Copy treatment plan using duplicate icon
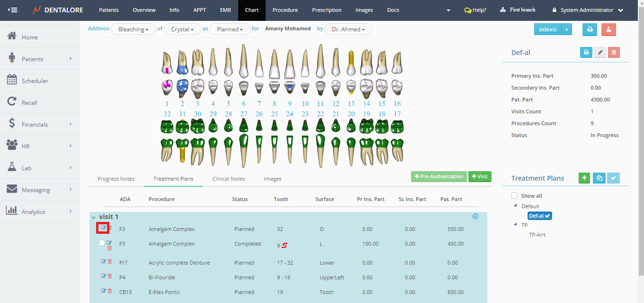644x303 pixels. 599,178
